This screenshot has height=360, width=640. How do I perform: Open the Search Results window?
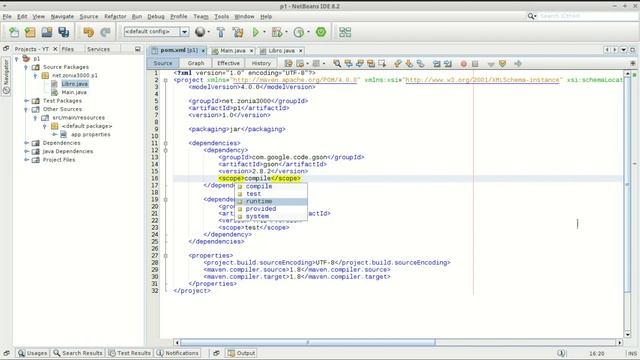coord(78,353)
